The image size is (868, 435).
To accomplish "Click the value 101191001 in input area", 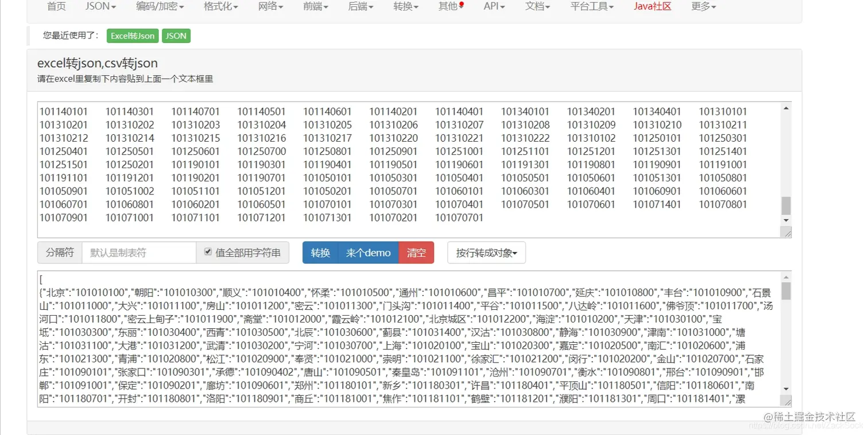I will click(x=723, y=165).
